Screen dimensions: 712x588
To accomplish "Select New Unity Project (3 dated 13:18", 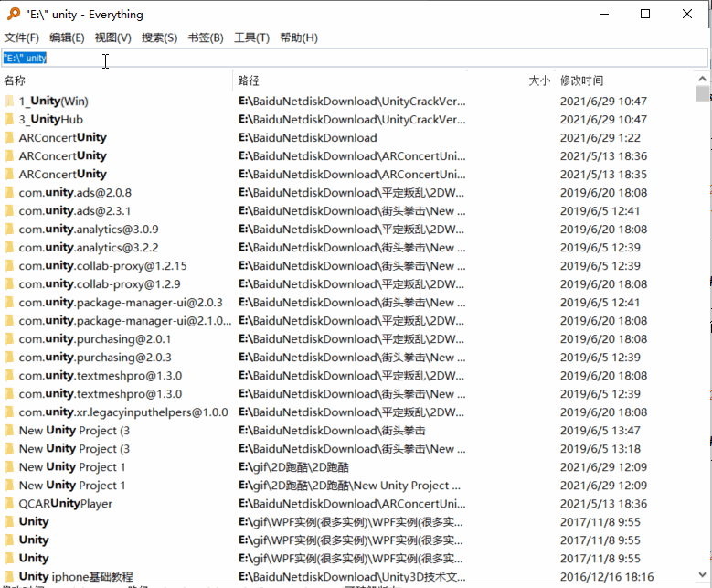I will pyautogui.click(x=74, y=449).
